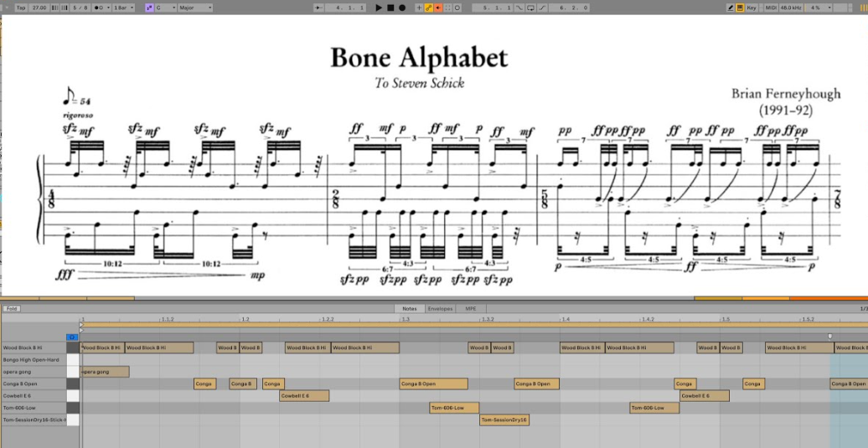Click the Tap tempo button
868x448 pixels.
21,8
